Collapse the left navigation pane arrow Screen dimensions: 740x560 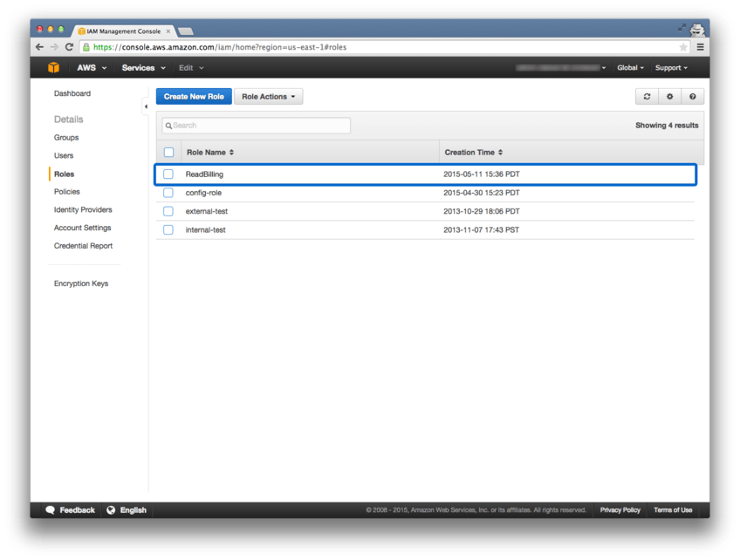pos(146,106)
